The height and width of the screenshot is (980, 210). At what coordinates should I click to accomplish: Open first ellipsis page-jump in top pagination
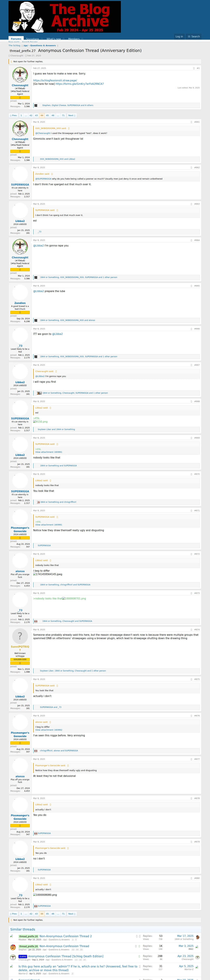[26, 115]
